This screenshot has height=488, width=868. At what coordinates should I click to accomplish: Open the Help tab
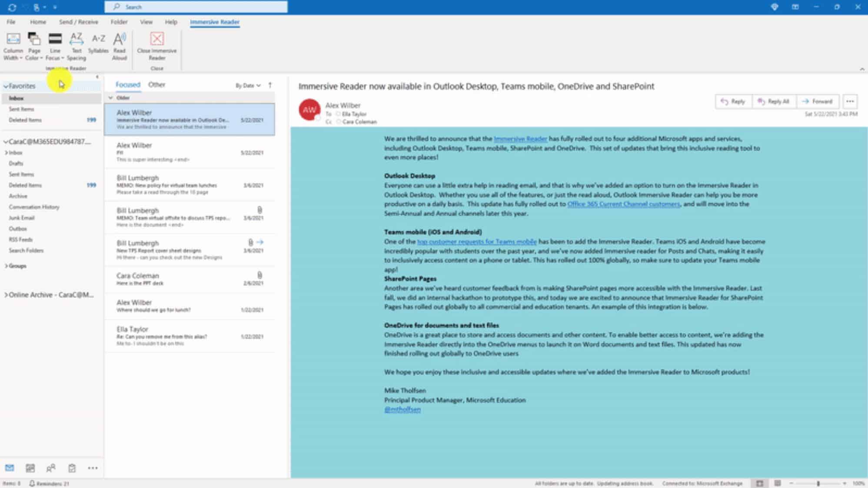171,22
